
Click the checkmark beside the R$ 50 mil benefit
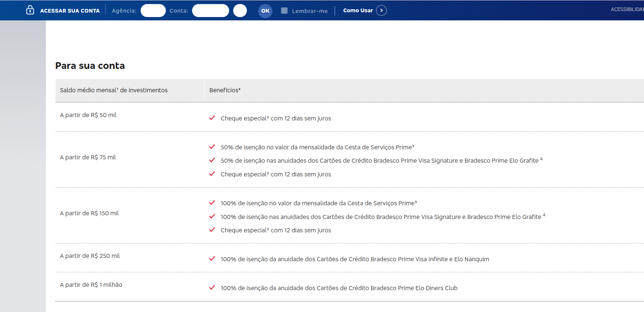click(212, 118)
